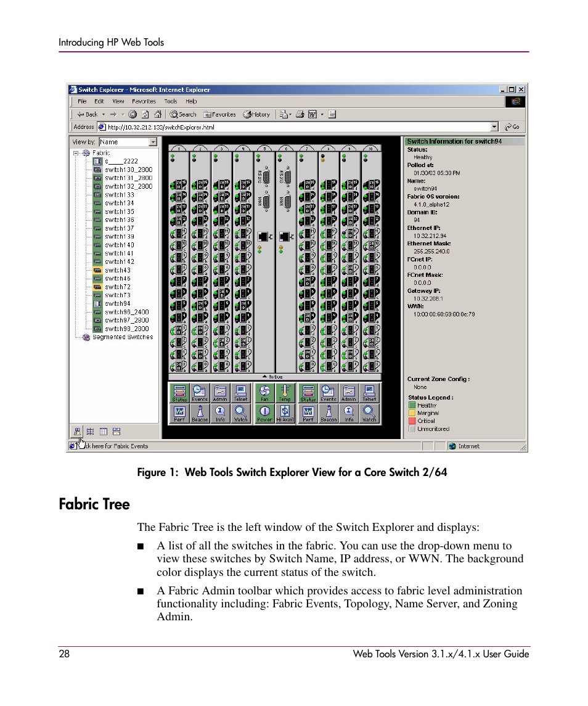Click the Go button
This screenshot has height=706, width=588.
tap(512, 127)
